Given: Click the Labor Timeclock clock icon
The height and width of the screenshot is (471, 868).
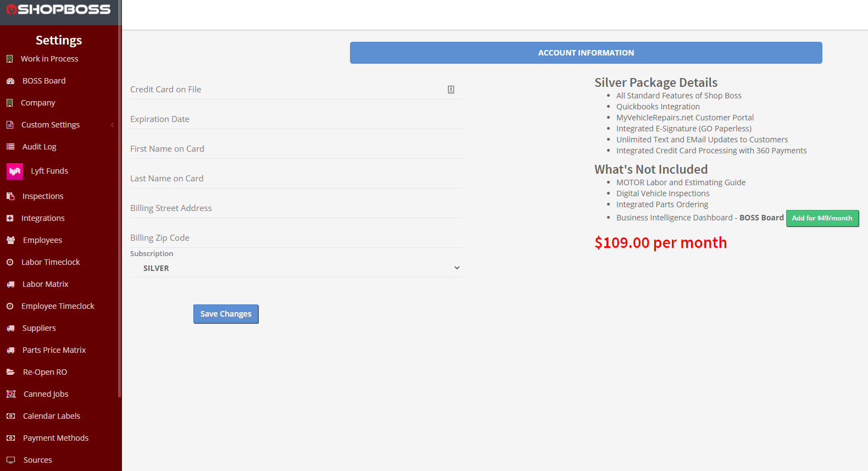Looking at the screenshot, I should 10,262.
